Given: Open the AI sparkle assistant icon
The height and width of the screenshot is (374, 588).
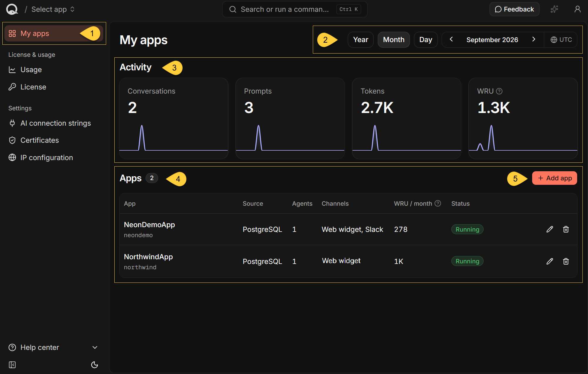Looking at the screenshot, I should pyautogui.click(x=554, y=9).
